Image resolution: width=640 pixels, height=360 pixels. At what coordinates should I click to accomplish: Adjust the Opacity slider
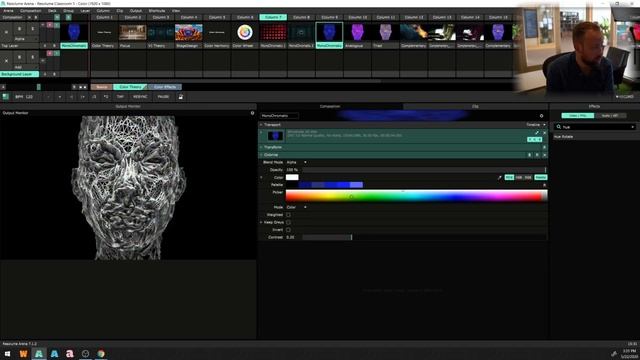tap(424, 170)
